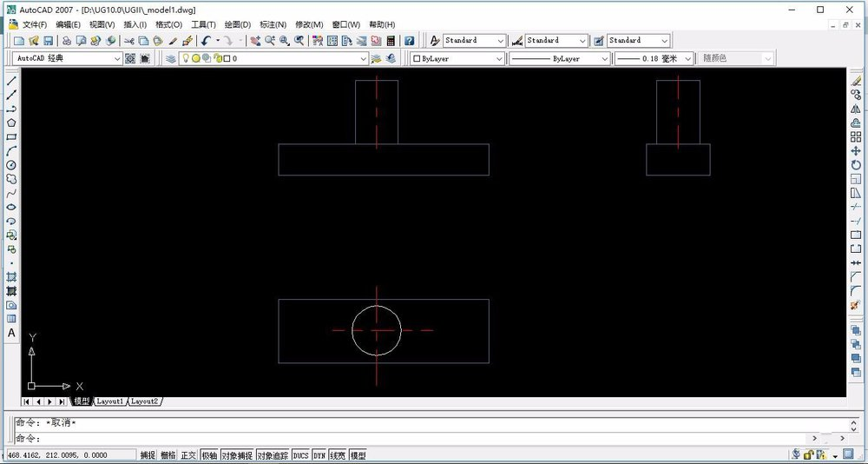This screenshot has height=464, width=868.
Task: Open the 帮助(H) menu
Action: pos(382,24)
